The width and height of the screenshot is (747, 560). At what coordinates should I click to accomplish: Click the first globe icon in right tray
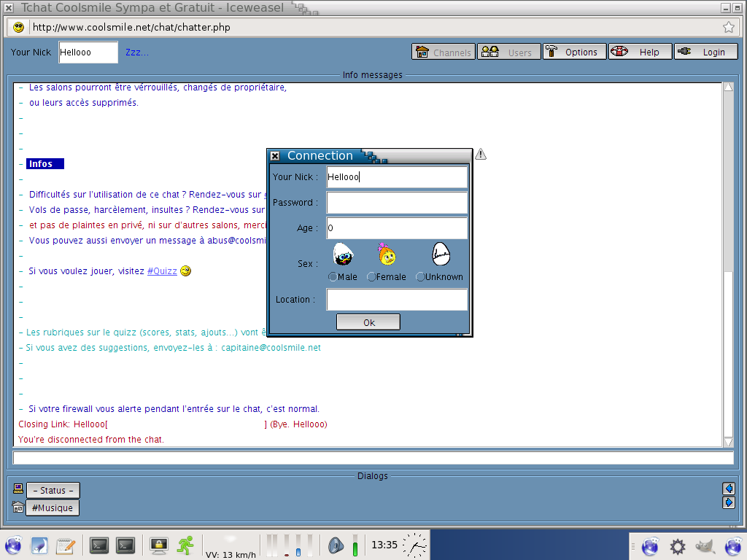(650, 546)
